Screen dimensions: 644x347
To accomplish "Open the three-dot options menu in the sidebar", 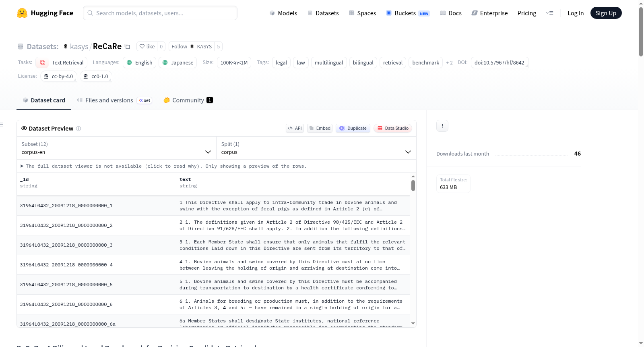I will pos(442,126).
